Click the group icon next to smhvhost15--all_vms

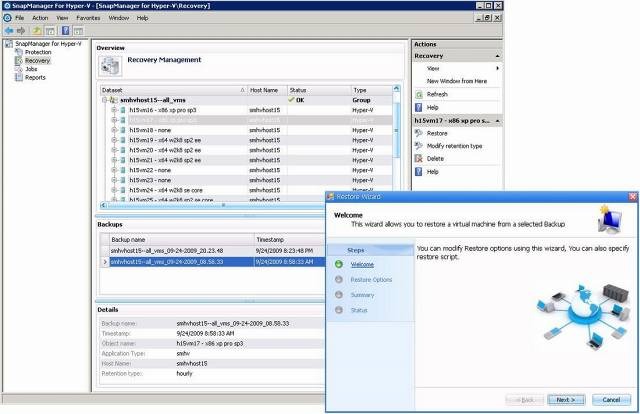point(114,100)
